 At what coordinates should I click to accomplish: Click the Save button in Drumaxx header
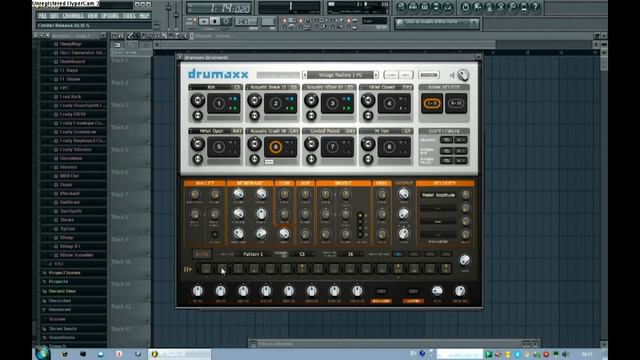[406, 75]
